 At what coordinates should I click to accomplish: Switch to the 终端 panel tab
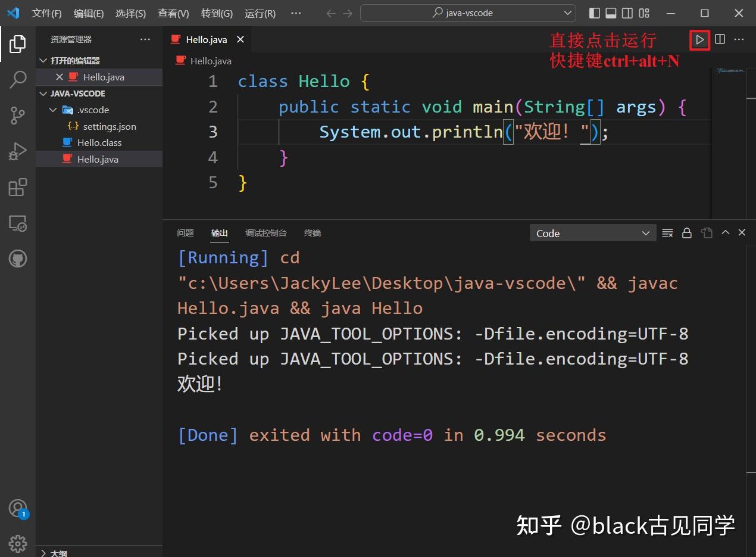click(312, 233)
